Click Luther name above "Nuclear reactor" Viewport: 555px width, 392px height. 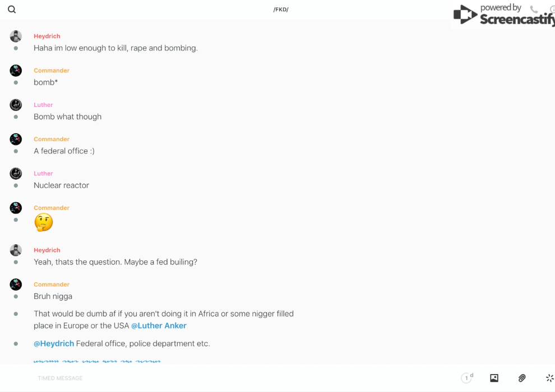point(43,174)
